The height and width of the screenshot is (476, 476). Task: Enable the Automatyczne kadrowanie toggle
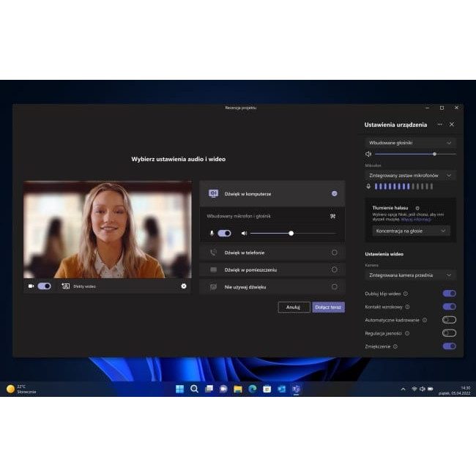(450, 320)
